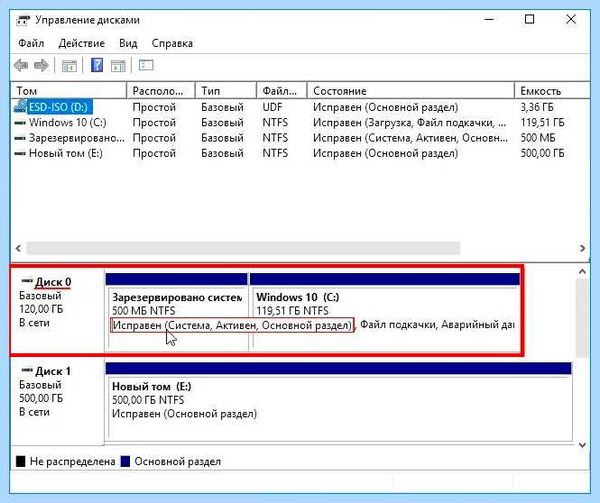Click the UDF file system cell

point(272,107)
